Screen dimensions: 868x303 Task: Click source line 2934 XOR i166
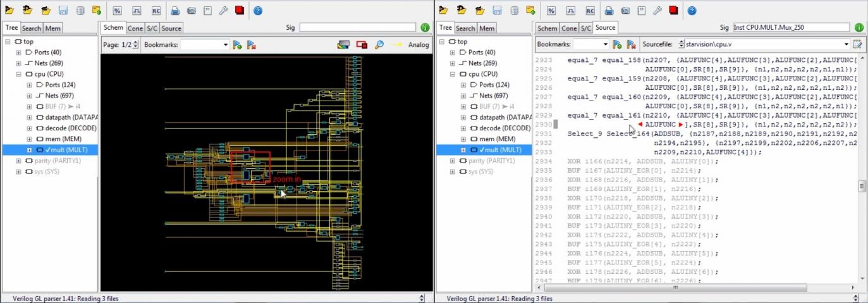(x=644, y=161)
